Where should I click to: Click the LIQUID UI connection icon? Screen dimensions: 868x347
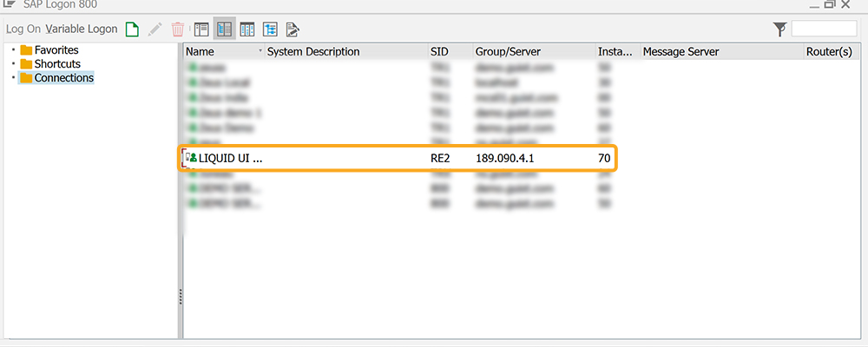pyautogui.click(x=191, y=158)
